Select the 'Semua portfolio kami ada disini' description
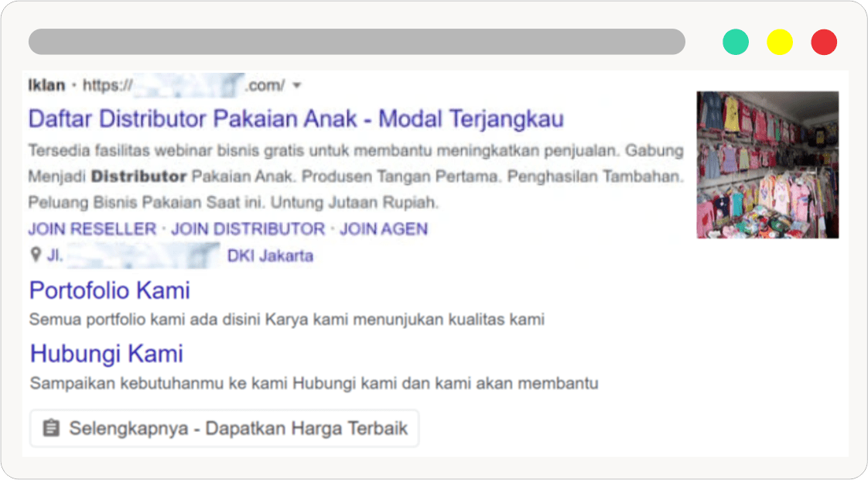 click(287, 320)
